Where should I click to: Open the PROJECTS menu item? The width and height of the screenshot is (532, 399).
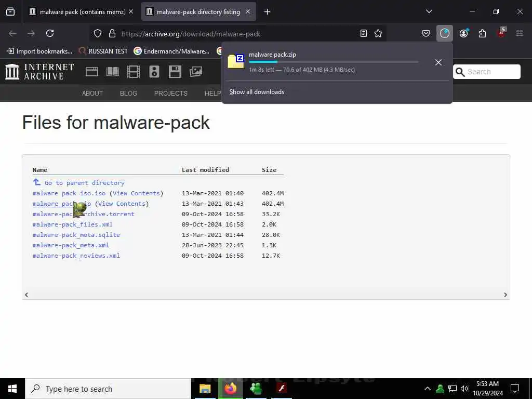click(x=170, y=94)
